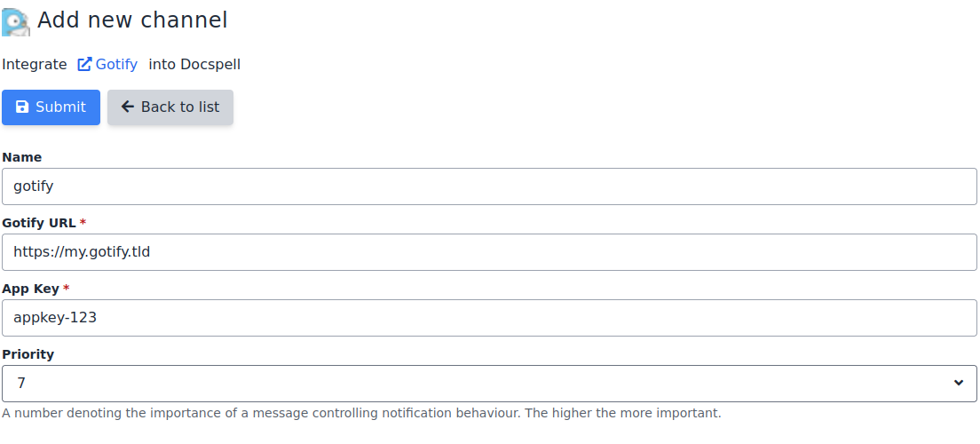
Task: Click the Priority label
Action: tap(28, 354)
